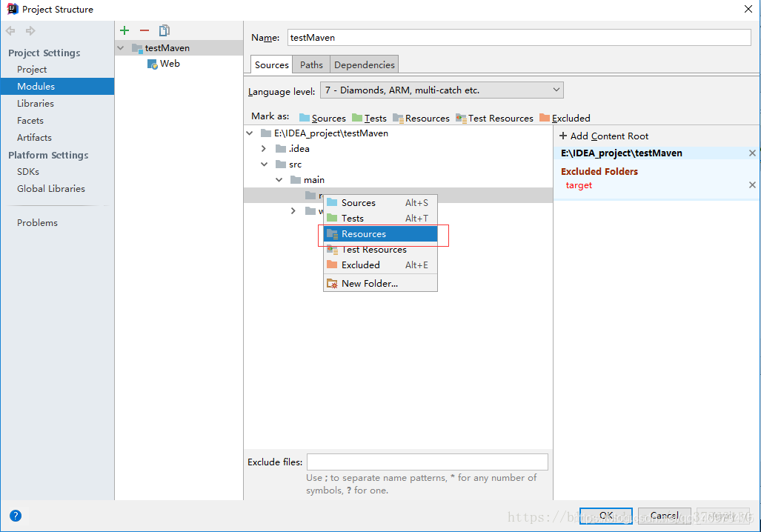Click the IntelliJ logo in the title bar

point(12,9)
